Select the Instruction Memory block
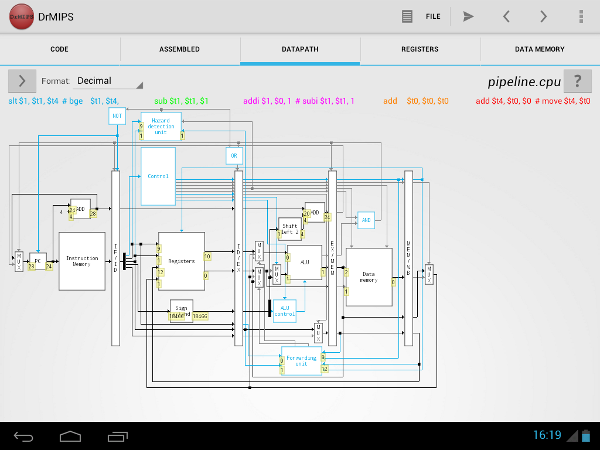Screen dimensions: 600x450 82,260
